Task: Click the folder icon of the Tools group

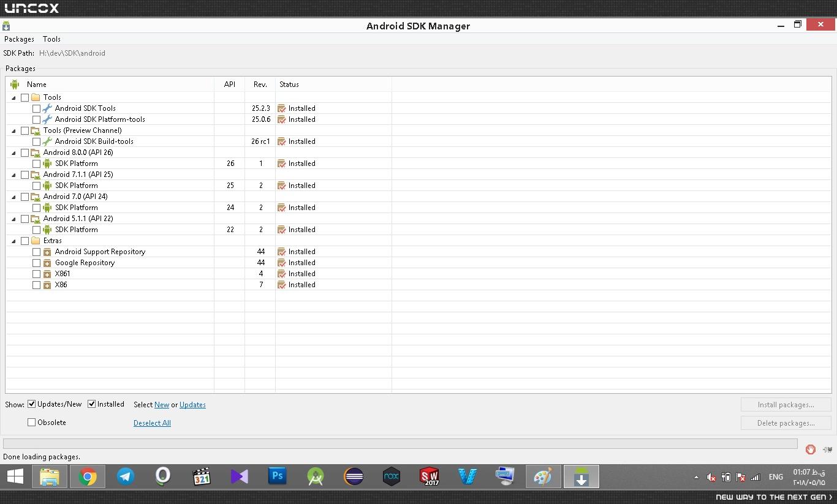Action: [x=36, y=97]
